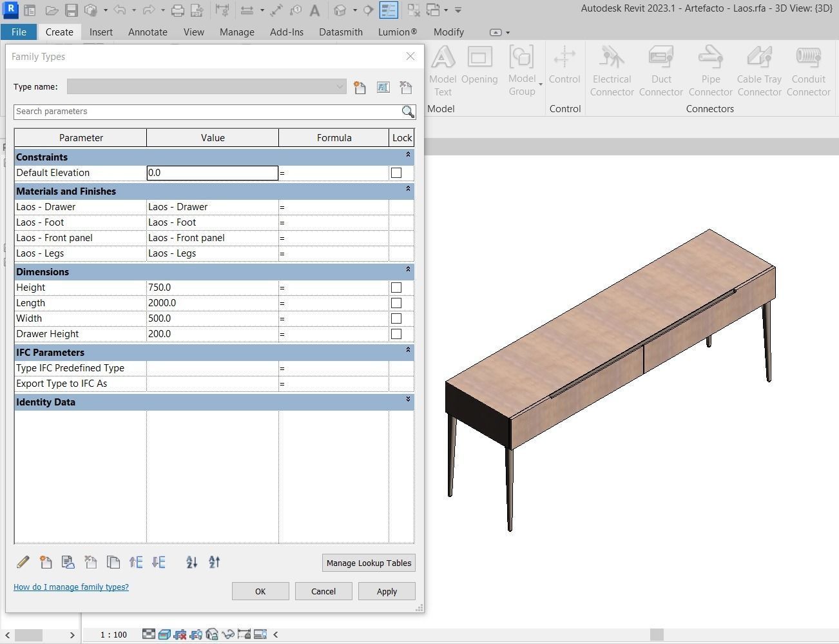
Task: Click the Detail Level icon in view control bar
Action: [149, 634]
